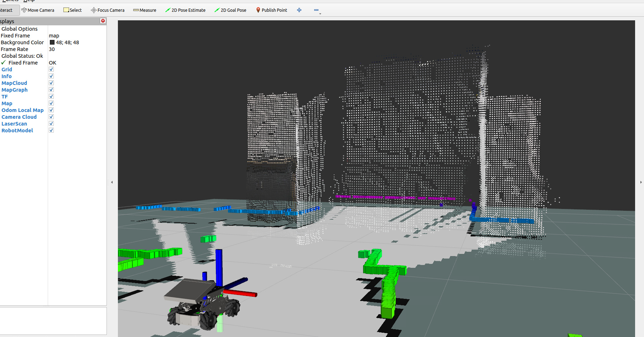The height and width of the screenshot is (337, 644).
Task: Open the Help menu
Action: pos(29,1)
